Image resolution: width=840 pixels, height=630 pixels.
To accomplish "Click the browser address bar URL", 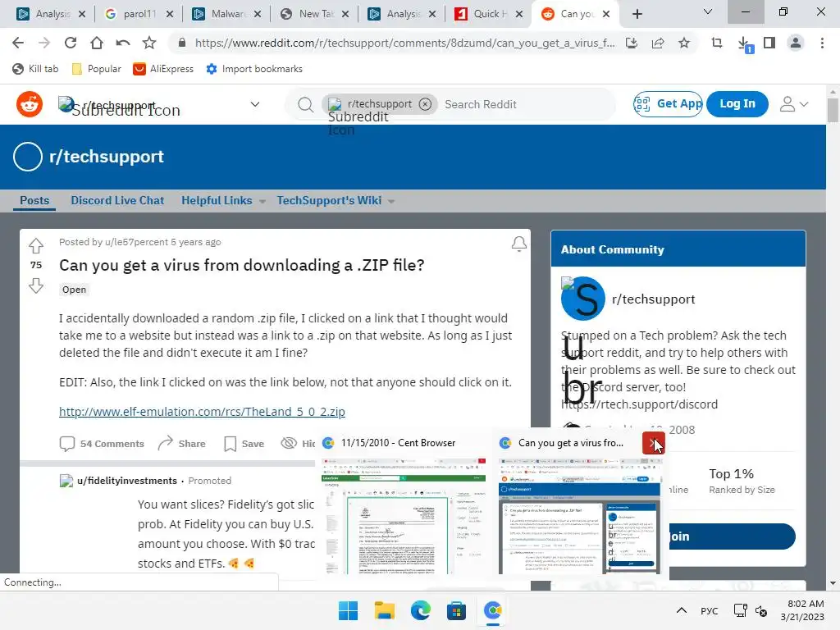I will 404,43.
